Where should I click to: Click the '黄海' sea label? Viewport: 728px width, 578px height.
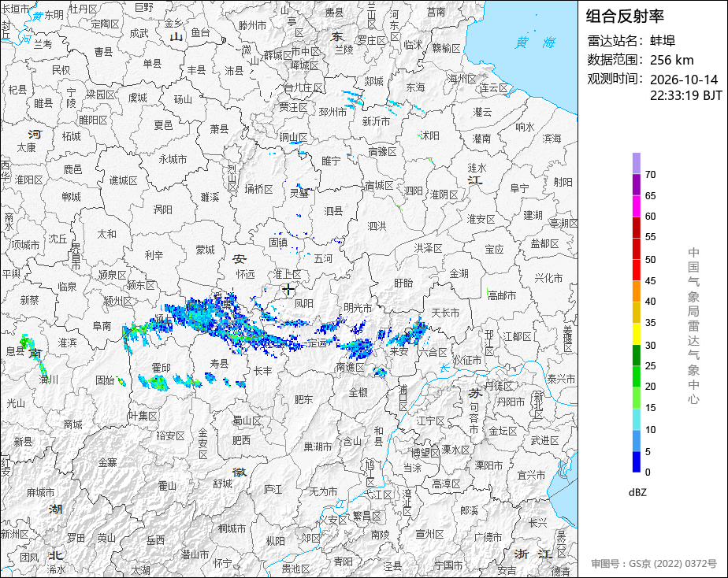click(x=535, y=43)
